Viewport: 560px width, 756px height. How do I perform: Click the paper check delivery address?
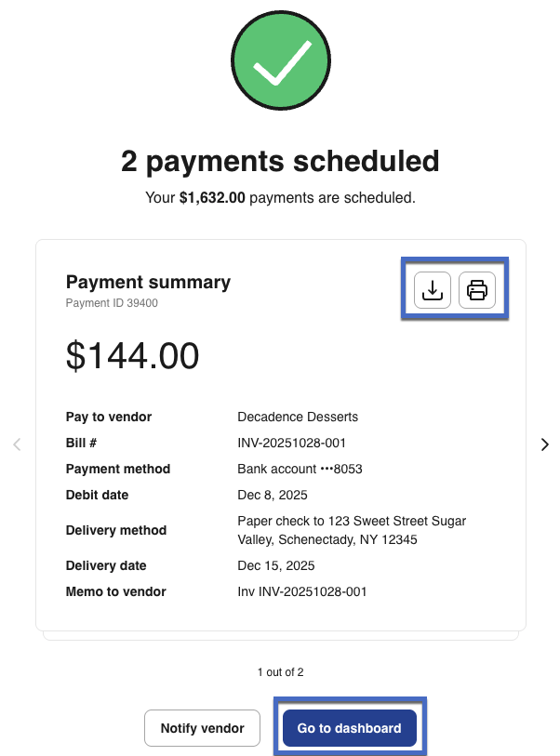pyautogui.click(x=352, y=530)
